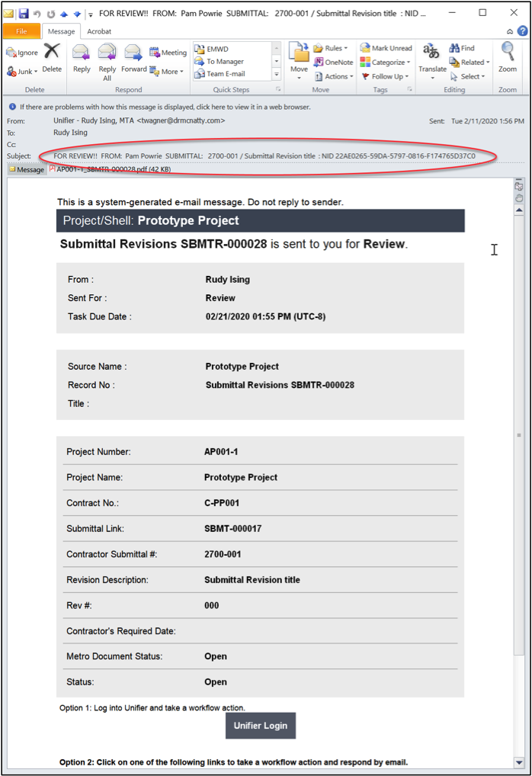The width and height of the screenshot is (532, 776).
Task: Click sender address twagner@drmcnatty.com
Action: click(x=181, y=120)
